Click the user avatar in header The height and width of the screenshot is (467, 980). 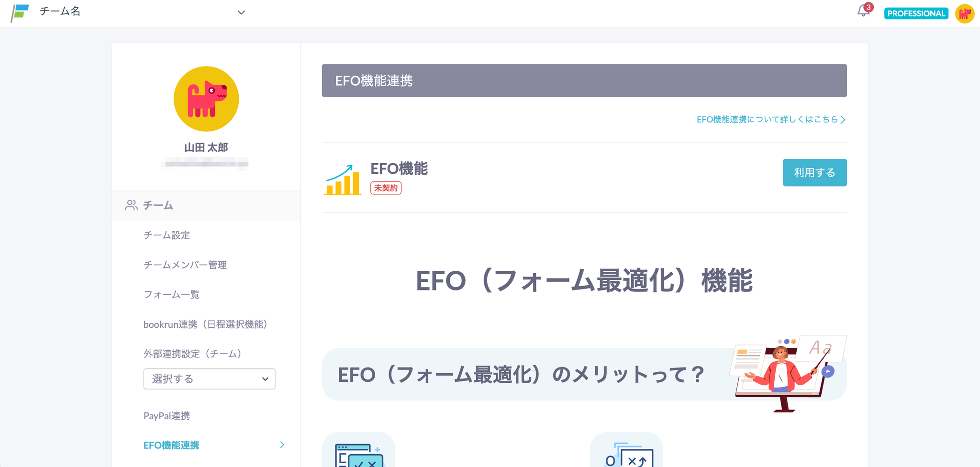pyautogui.click(x=964, y=13)
